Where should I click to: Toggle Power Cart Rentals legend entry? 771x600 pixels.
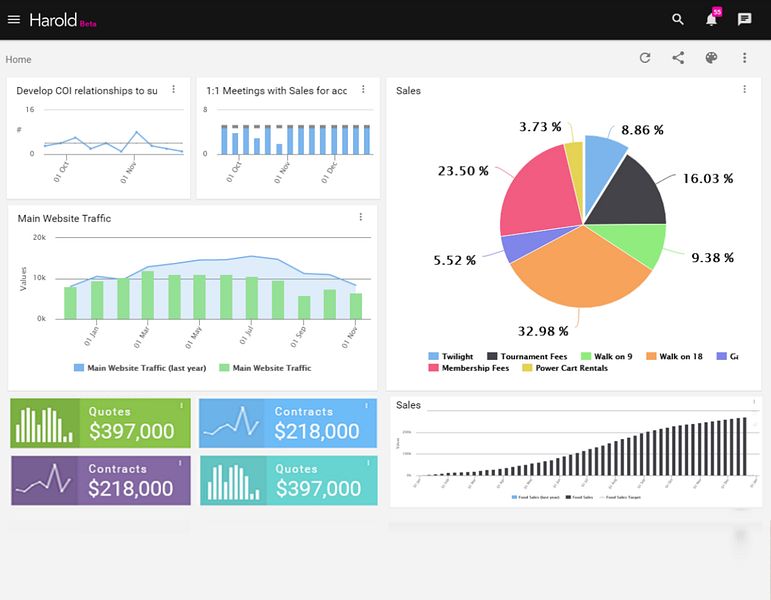[x=565, y=368]
